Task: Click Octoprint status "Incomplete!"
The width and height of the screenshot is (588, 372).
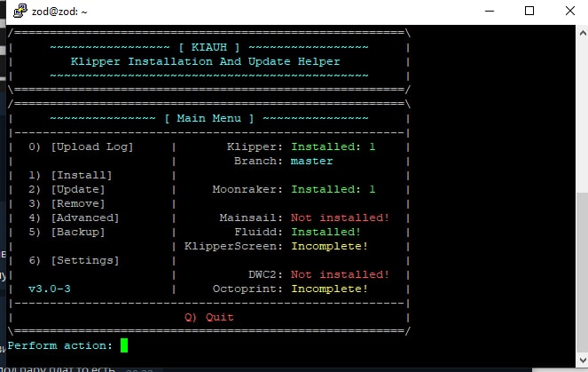Action: click(x=330, y=289)
